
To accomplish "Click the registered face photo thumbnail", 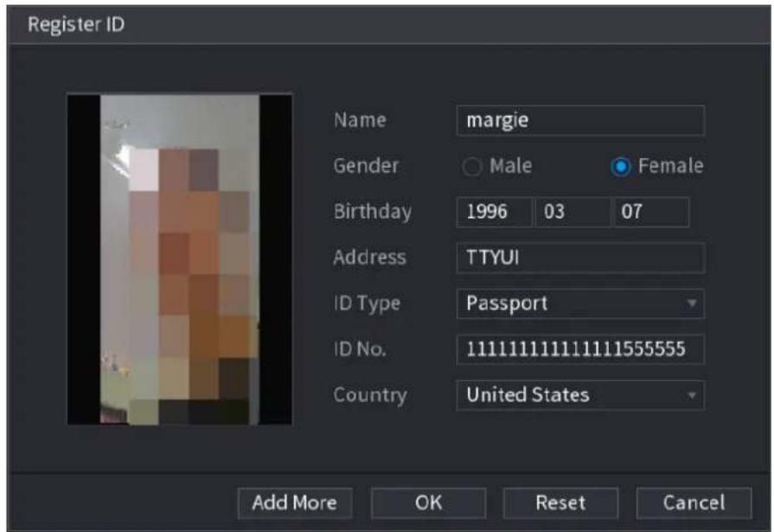I will [x=180, y=260].
